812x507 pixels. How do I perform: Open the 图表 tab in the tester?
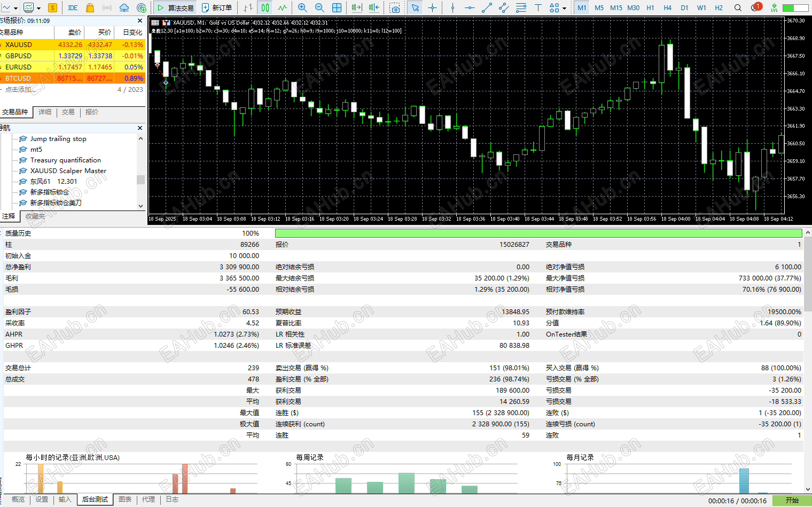coord(125,500)
